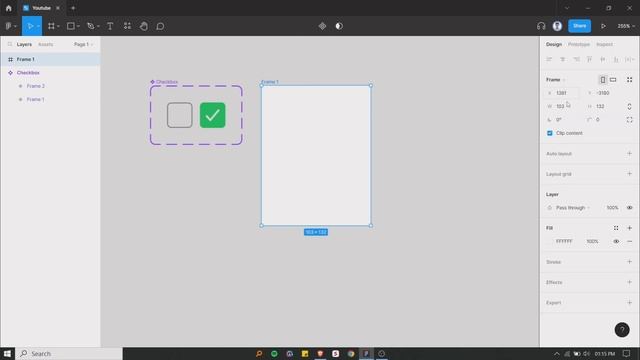This screenshot has width=640, height=360.
Task: Open the Pen tool dropdown arrow
Action: tap(98, 27)
